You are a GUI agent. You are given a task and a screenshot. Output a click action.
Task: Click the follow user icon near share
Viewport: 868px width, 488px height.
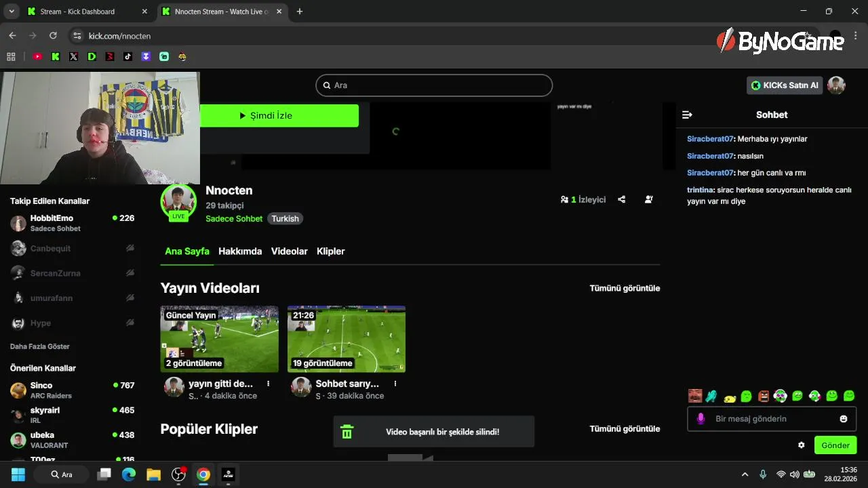click(649, 199)
